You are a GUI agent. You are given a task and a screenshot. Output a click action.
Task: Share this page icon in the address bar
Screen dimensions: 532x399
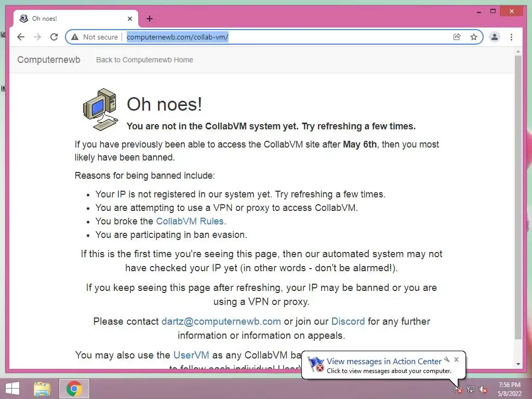[457, 37]
